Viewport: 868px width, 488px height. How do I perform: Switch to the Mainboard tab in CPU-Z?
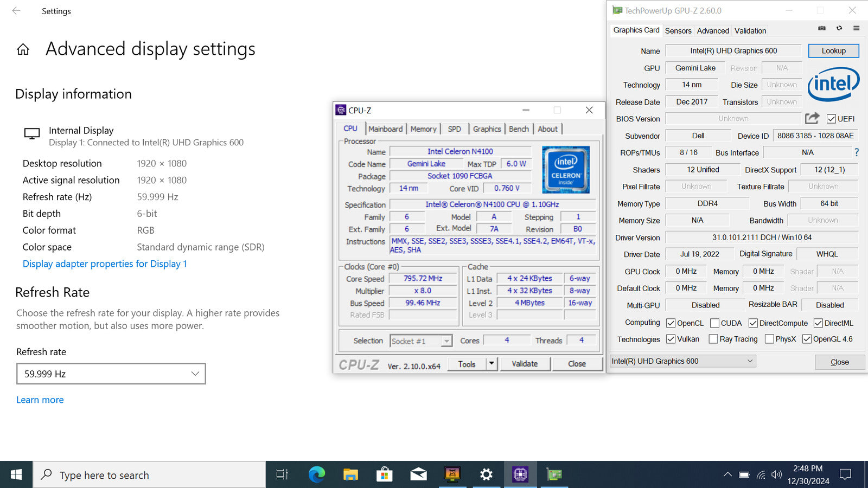[x=385, y=129]
